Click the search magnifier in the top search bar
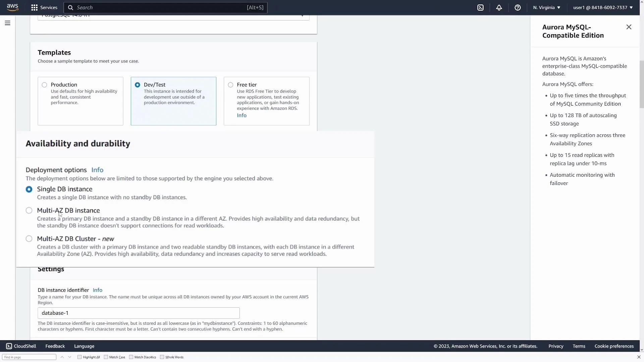 click(x=71, y=7)
